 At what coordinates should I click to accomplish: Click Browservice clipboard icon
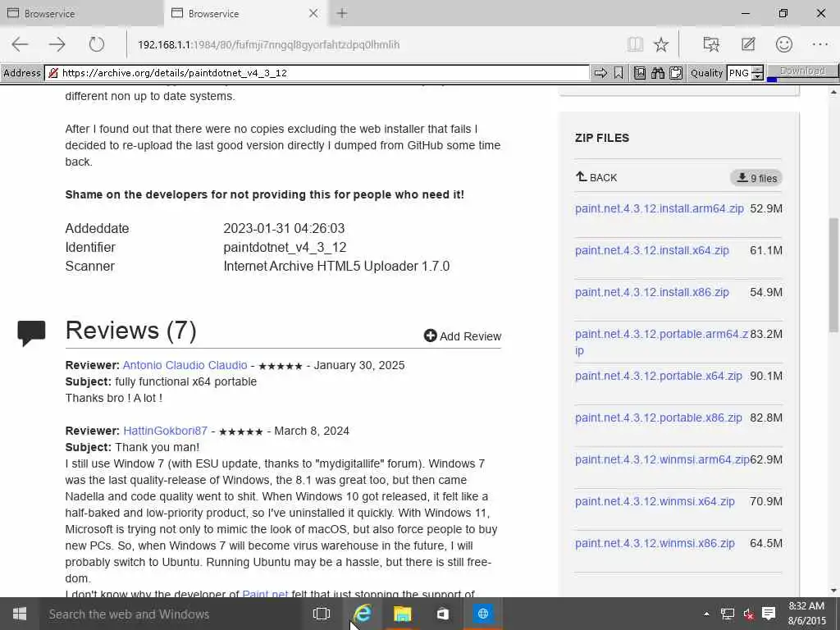[676, 73]
